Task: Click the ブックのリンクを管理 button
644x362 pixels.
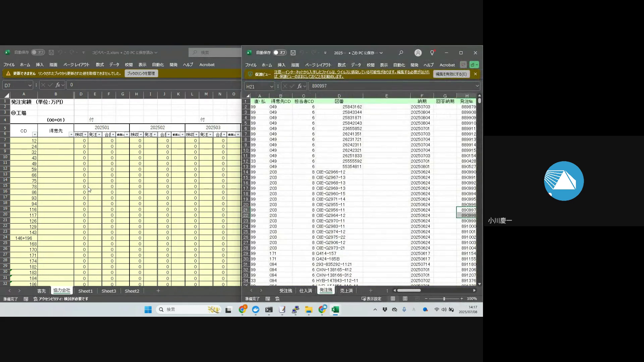Action: coord(141,73)
